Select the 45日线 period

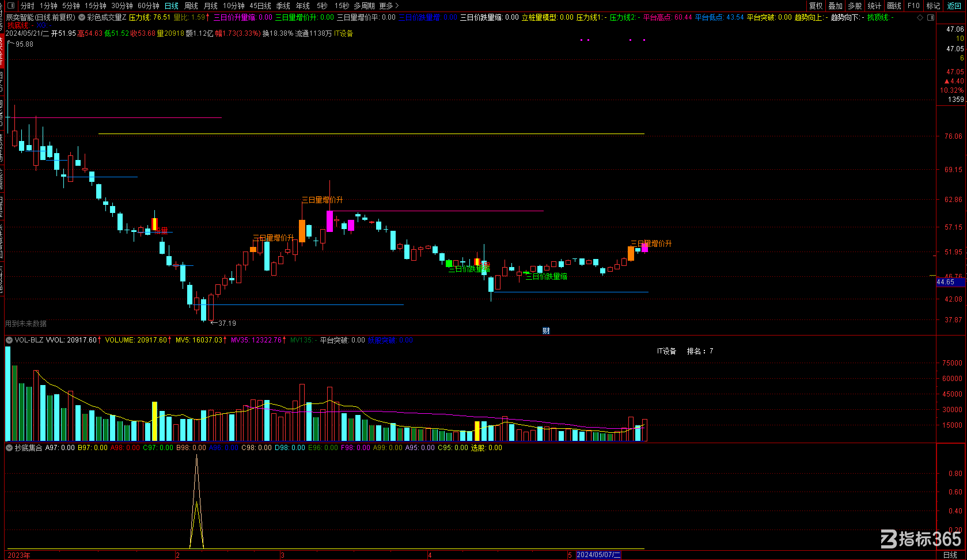click(260, 6)
